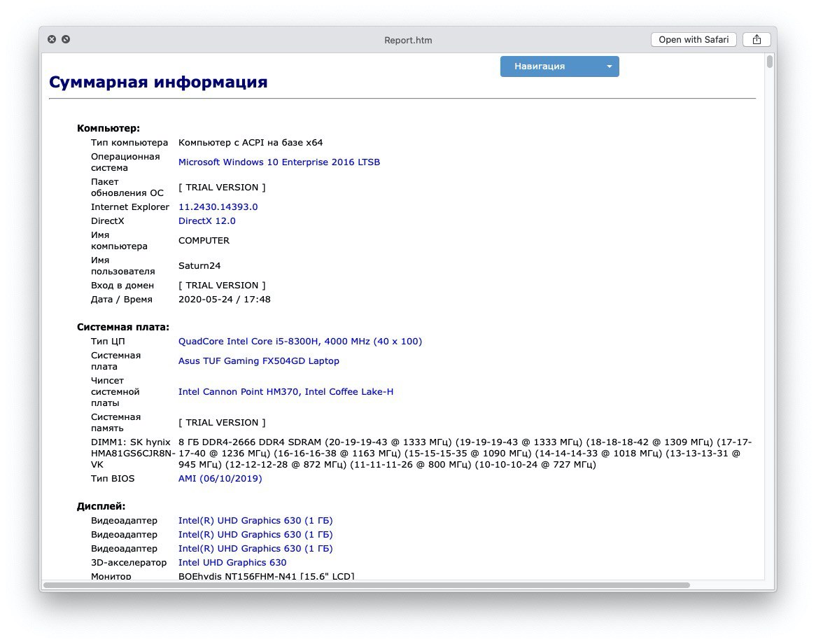Click the Internet Explorer version 11.2430.14393.0 link

218,206
